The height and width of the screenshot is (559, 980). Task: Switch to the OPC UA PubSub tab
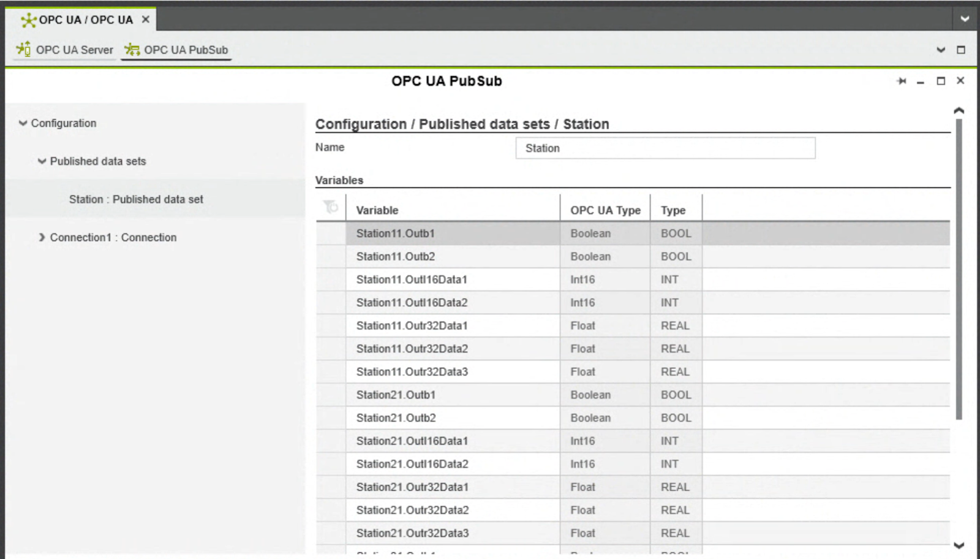pos(176,50)
